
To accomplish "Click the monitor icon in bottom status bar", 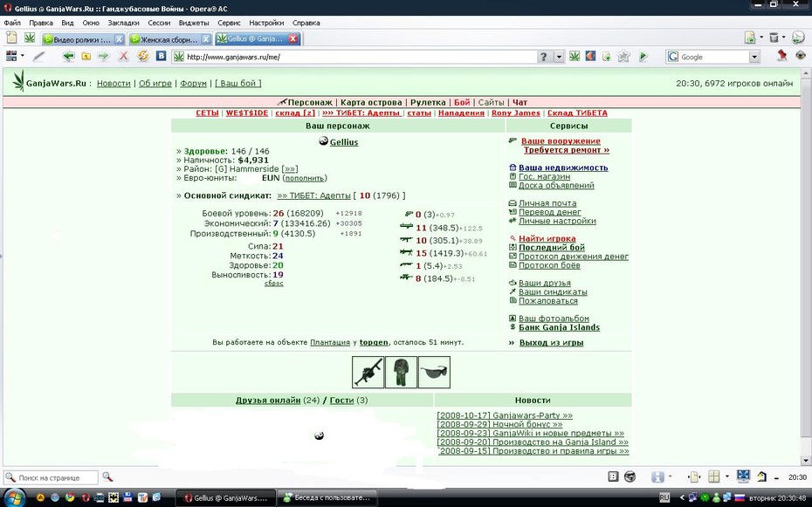I will (743, 476).
